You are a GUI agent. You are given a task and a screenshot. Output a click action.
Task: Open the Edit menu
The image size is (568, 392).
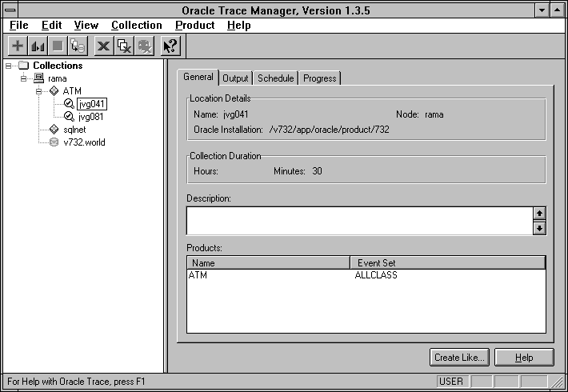click(51, 26)
